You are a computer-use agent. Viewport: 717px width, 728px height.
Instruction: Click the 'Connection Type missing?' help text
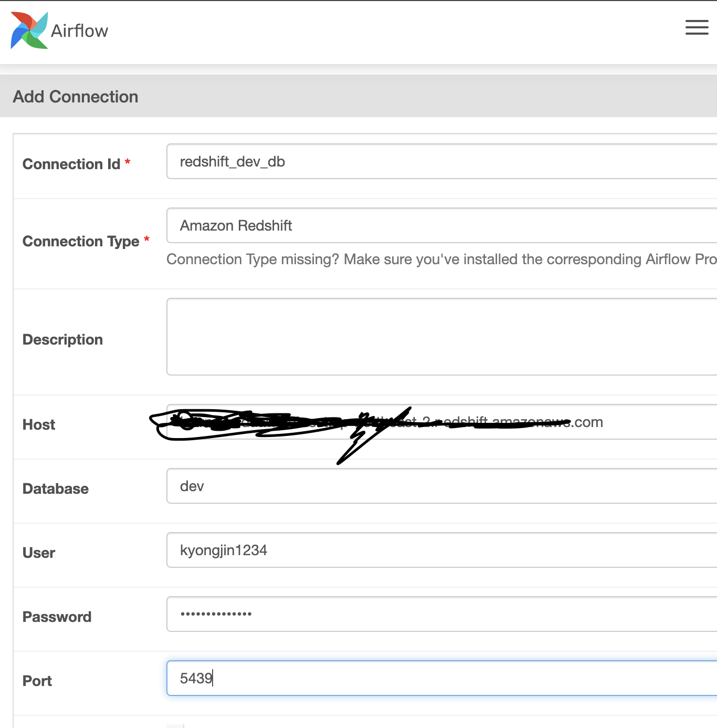coord(441,259)
